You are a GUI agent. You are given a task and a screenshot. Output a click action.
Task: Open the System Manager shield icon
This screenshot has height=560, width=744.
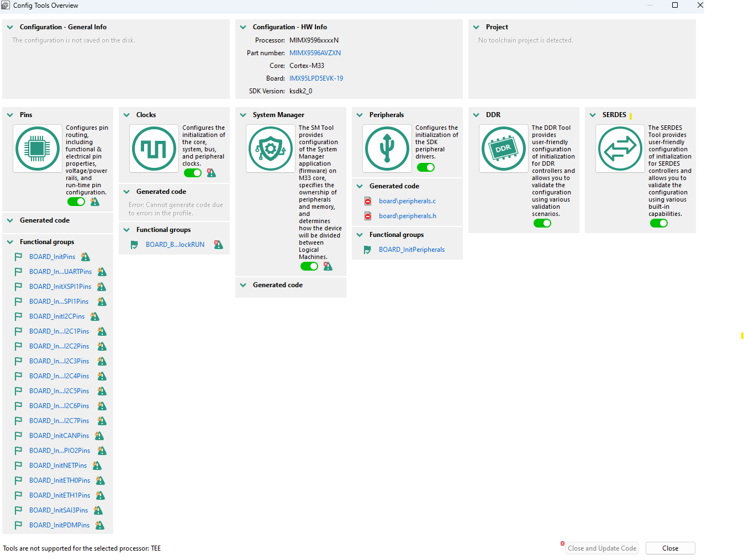[x=271, y=149]
